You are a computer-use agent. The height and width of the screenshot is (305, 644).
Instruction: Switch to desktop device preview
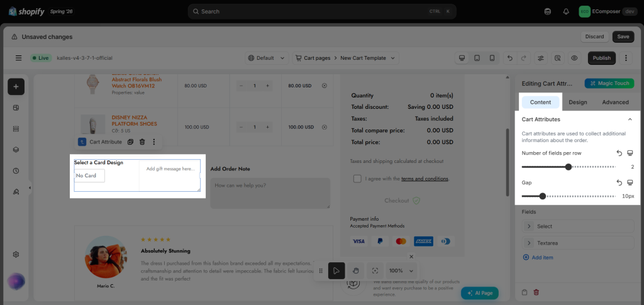(x=462, y=58)
